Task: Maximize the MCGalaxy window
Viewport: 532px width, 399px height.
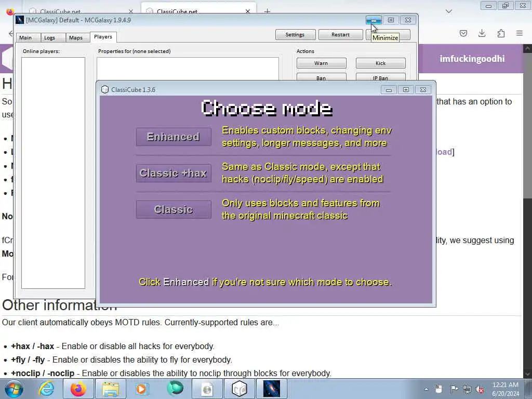Action: (x=391, y=20)
